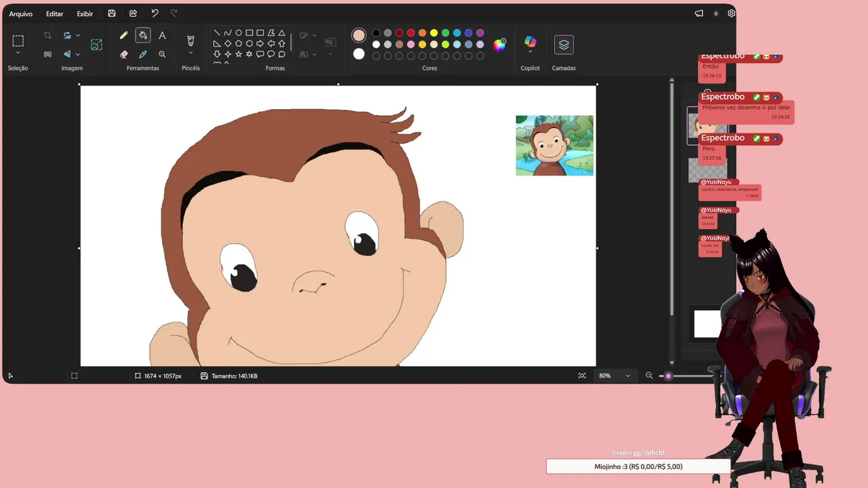
Task: Select the Magnifier tool
Action: pyautogui.click(x=162, y=54)
